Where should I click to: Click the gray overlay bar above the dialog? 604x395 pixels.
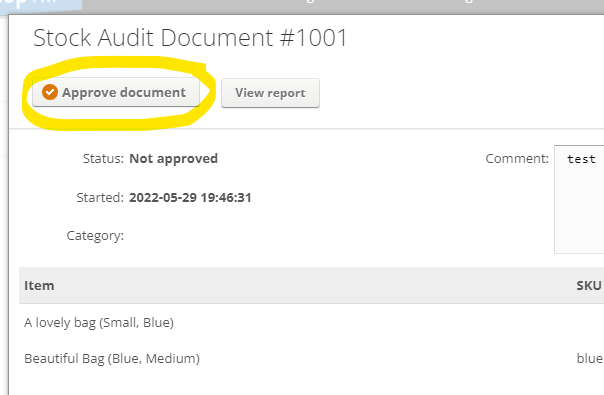pyautogui.click(x=343, y=7)
